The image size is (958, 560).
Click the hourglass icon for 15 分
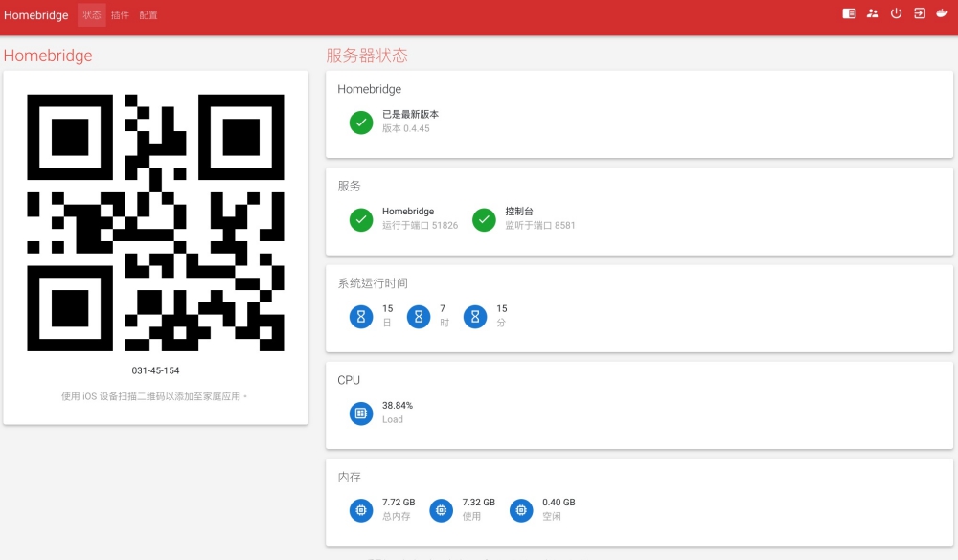point(475,316)
